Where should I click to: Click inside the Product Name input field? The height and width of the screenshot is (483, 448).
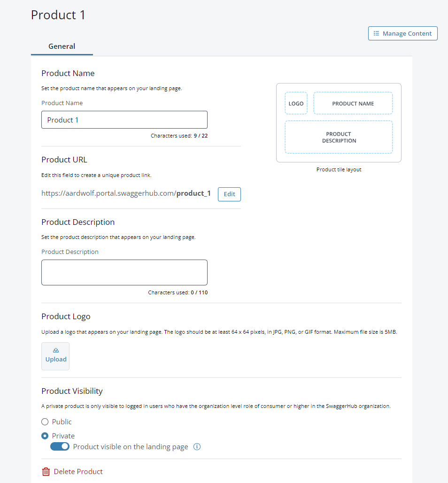pos(124,120)
